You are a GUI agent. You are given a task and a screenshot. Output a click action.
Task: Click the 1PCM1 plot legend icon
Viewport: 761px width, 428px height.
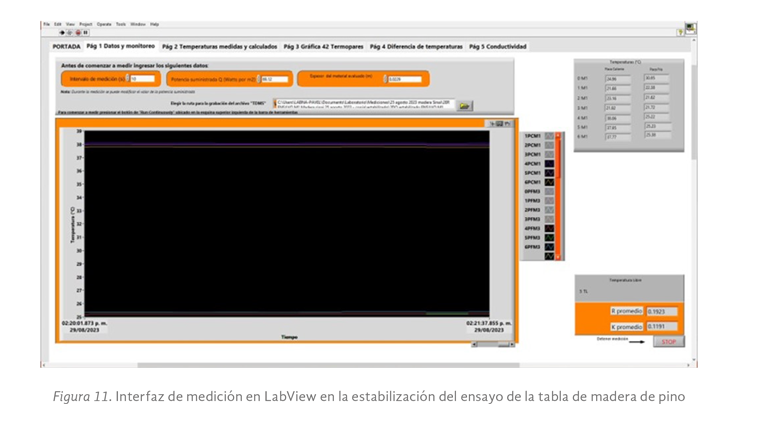click(549, 136)
